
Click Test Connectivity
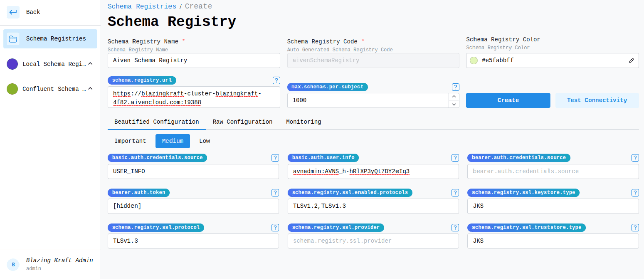tap(597, 100)
